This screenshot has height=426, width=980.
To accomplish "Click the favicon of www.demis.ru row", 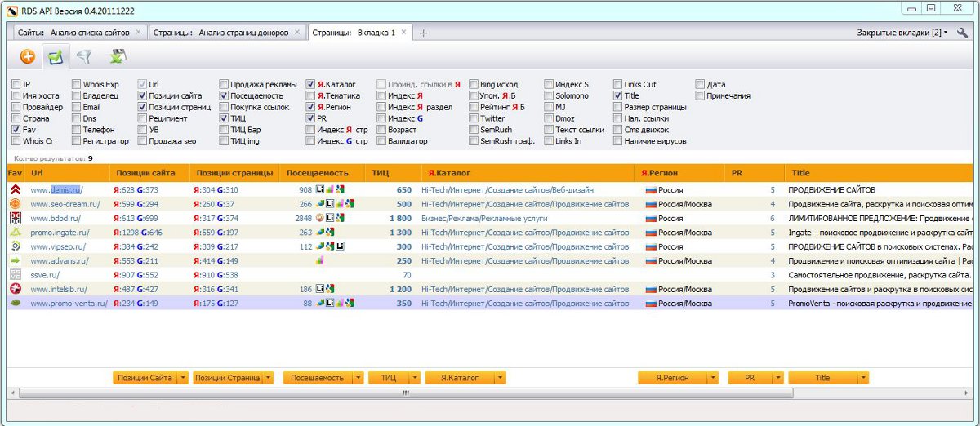I will coord(15,190).
